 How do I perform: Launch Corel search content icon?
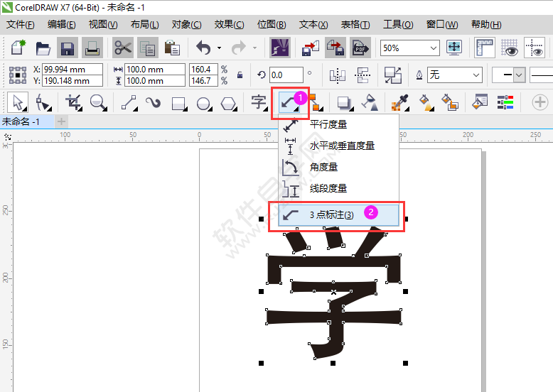tap(280, 48)
